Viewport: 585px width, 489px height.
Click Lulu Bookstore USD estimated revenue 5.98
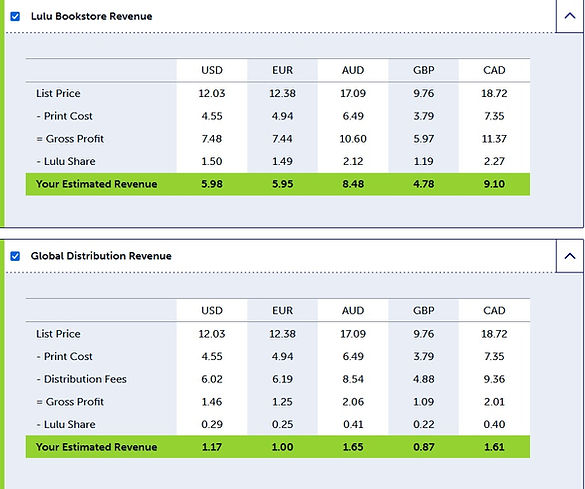(212, 184)
